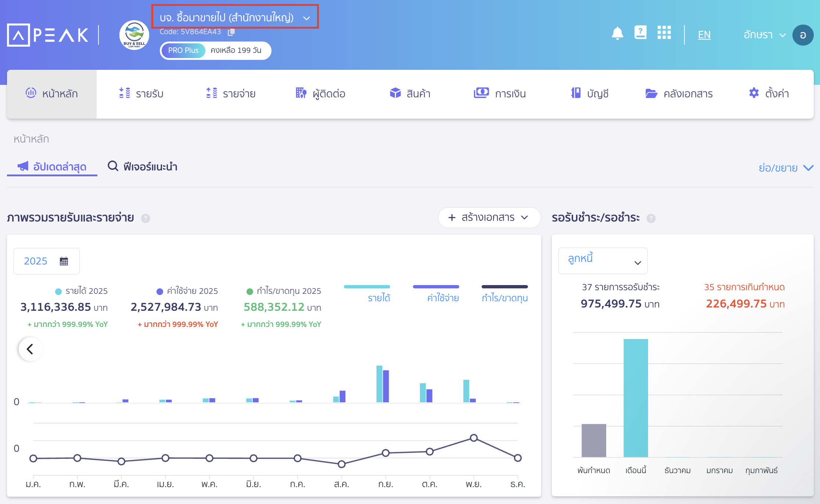
Task: Click the สร้างเอกสาร button
Action: tap(489, 217)
